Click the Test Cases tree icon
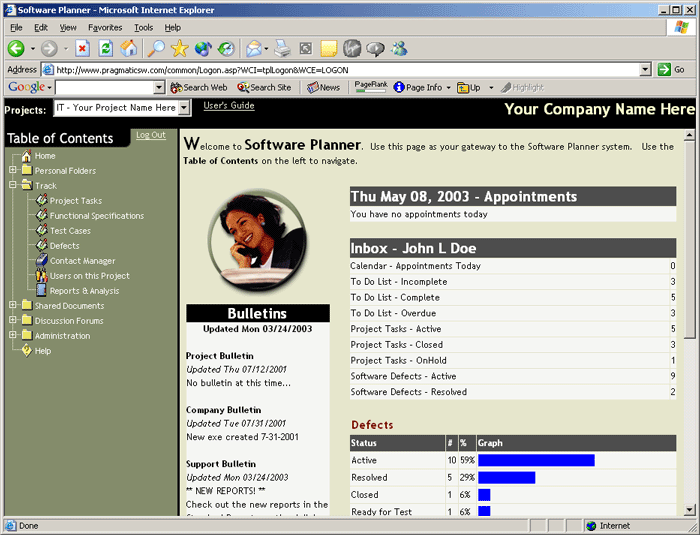Image resolution: width=700 pixels, height=535 pixels. coord(42,230)
